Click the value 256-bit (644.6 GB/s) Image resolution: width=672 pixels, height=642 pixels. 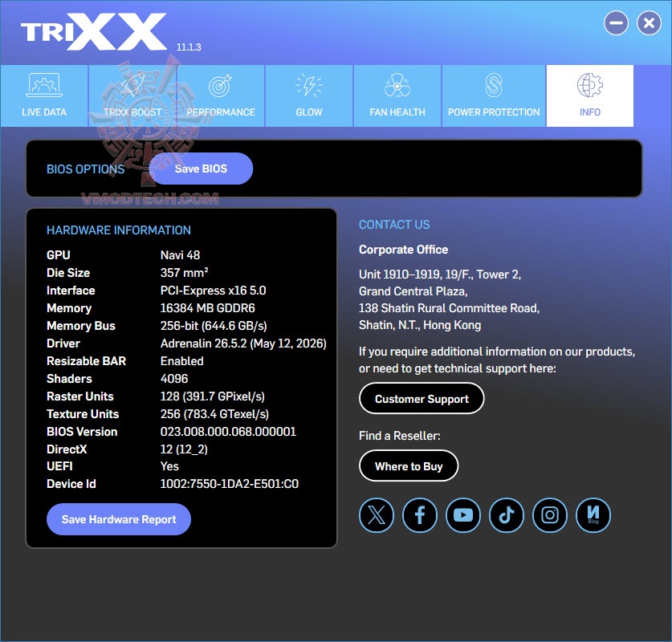tap(214, 326)
